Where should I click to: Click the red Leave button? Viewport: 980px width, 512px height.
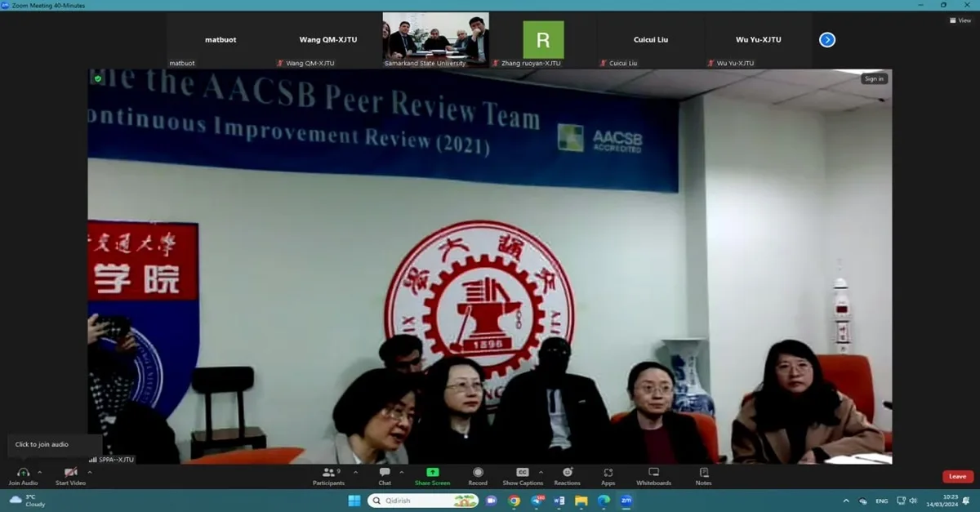[x=958, y=477]
